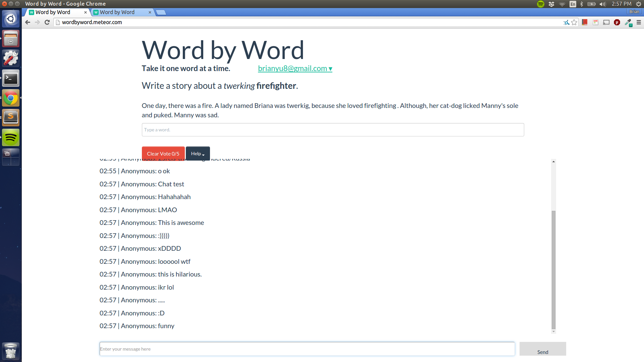Open the Google Cast extension
The width and height of the screenshot is (644, 362).
point(606,22)
